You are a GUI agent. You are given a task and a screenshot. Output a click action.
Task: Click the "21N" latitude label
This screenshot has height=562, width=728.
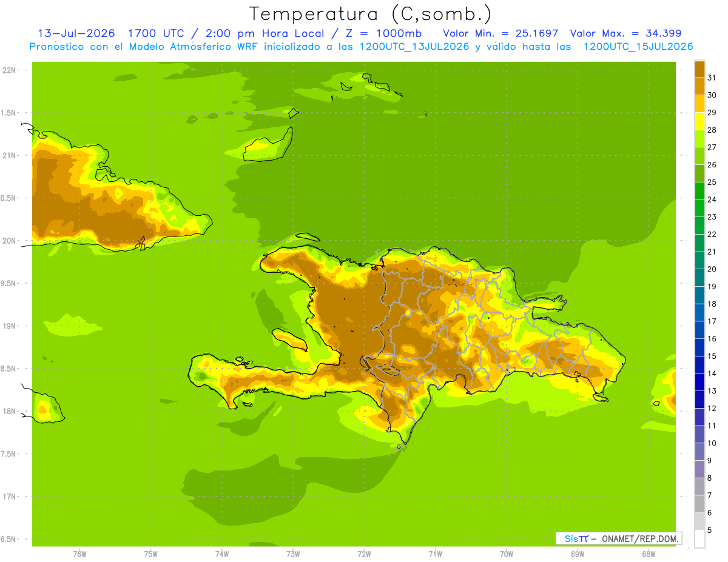pyautogui.click(x=9, y=155)
